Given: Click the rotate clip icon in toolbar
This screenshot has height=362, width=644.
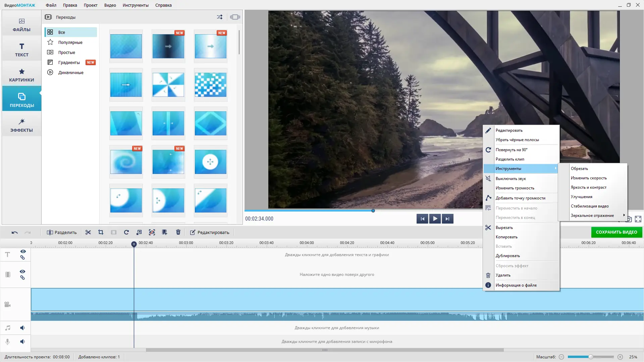Looking at the screenshot, I should pyautogui.click(x=126, y=232).
